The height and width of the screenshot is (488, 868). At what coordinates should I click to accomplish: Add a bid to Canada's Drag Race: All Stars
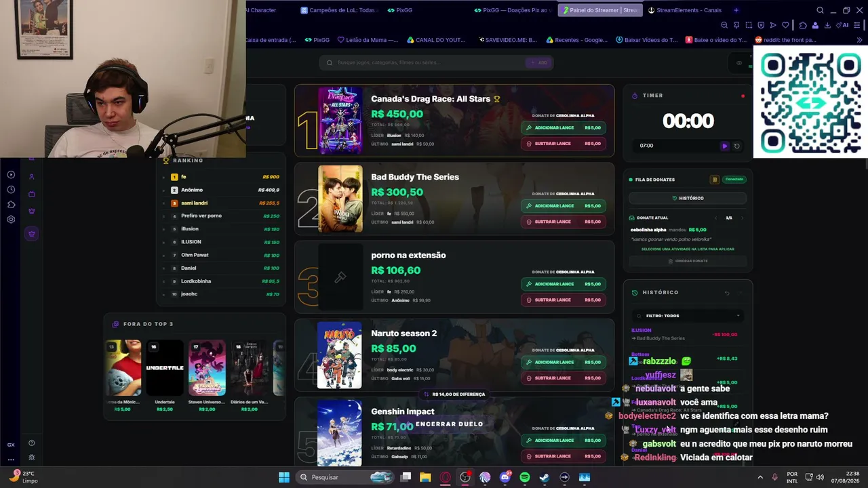click(563, 127)
